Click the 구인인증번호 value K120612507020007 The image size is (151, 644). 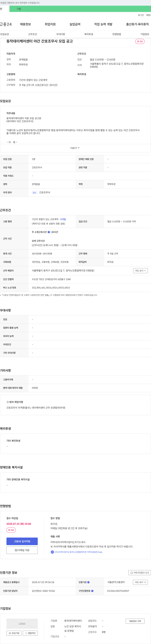118,591
